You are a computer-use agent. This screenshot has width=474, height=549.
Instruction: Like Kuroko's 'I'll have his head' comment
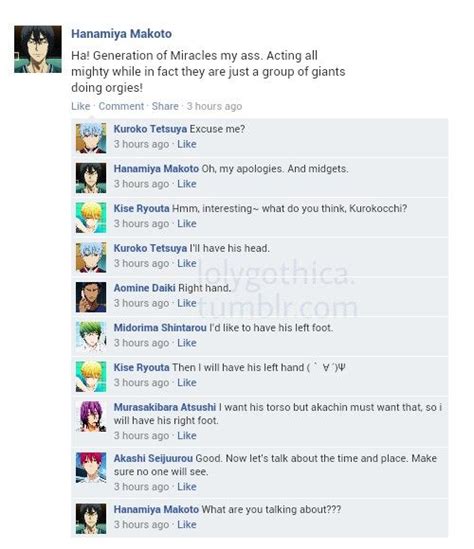click(187, 263)
